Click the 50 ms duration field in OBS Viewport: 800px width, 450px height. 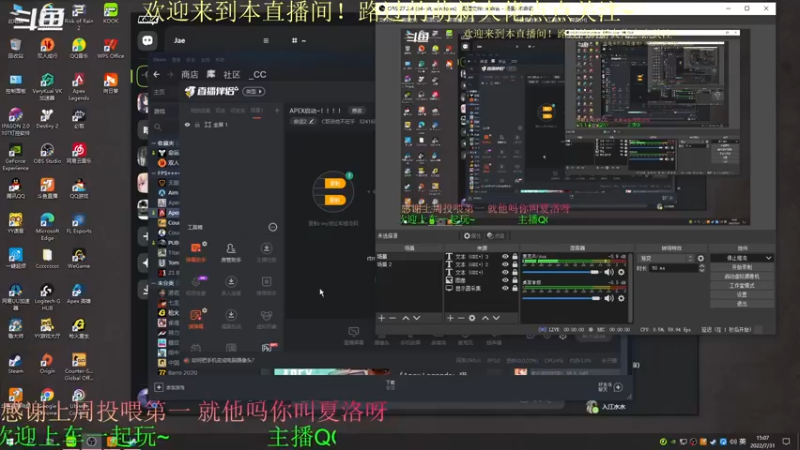(x=673, y=268)
